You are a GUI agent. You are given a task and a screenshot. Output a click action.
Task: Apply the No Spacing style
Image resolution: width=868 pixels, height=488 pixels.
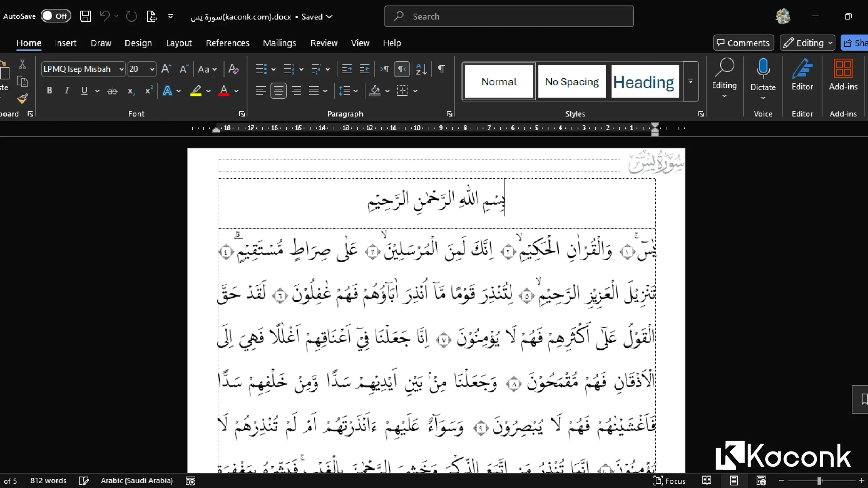[x=572, y=82]
